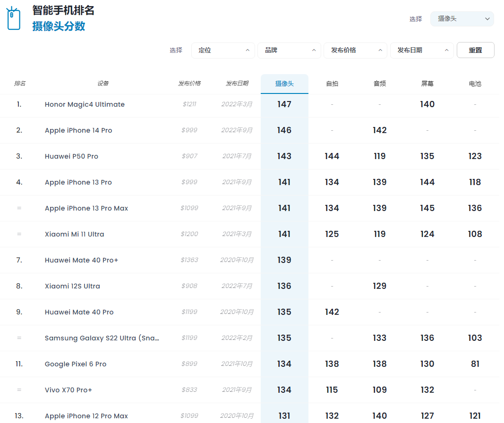Expand the 发布价格 filter dropdown
This screenshot has height=423, width=504.
point(355,50)
